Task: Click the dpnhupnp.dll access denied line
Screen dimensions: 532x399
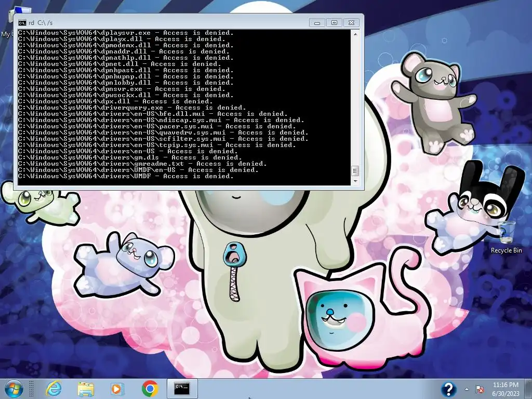Action: pos(126,76)
